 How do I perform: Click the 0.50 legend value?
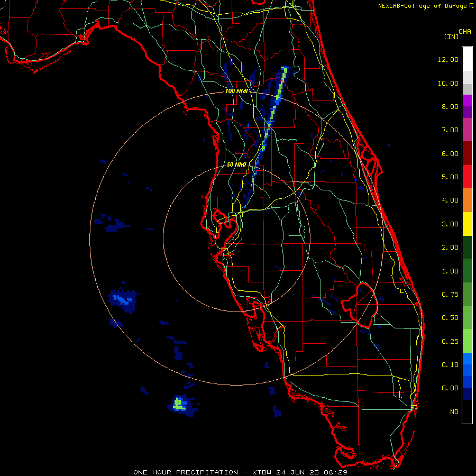[450, 318]
